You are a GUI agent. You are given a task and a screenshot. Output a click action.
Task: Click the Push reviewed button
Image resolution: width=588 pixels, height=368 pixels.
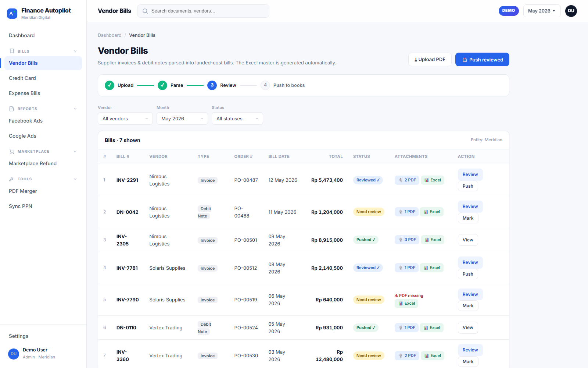[x=482, y=60]
